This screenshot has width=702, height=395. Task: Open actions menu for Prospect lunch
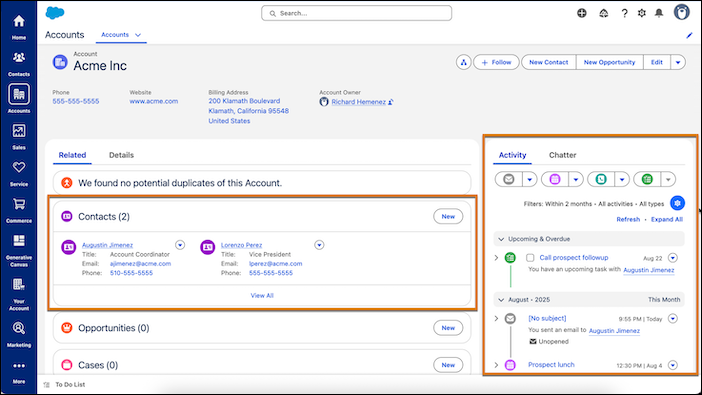tap(673, 365)
